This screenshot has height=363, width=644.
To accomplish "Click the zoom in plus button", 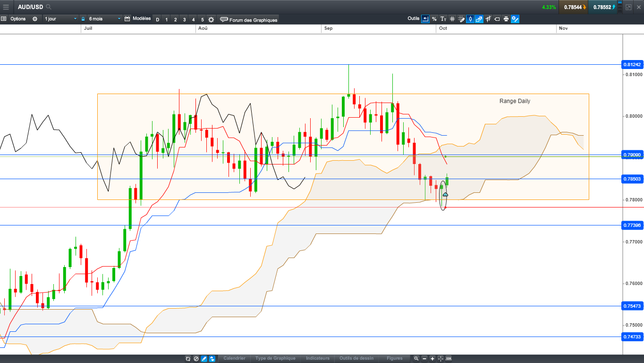I will (x=432, y=358).
